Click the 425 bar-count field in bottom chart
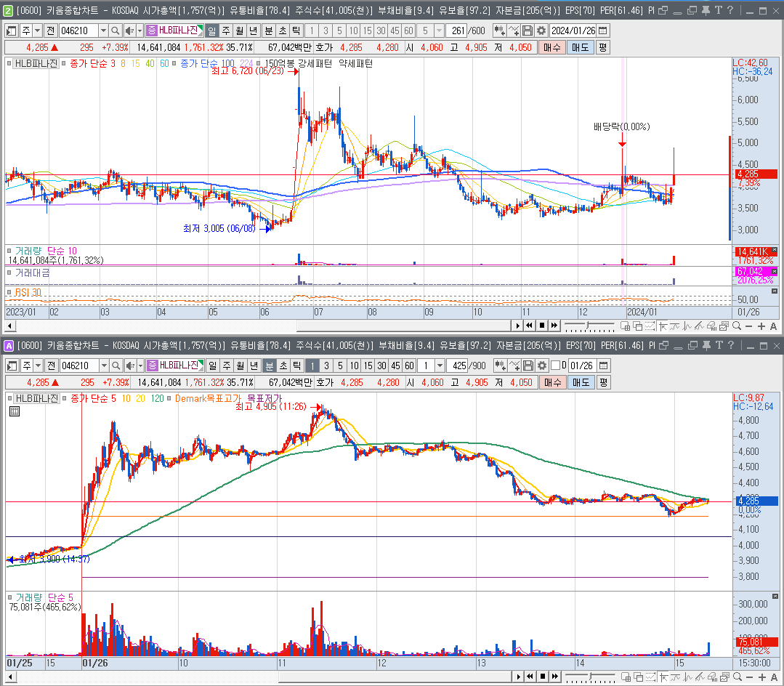This screenshot has width=784, height=686. coord(458,366)
